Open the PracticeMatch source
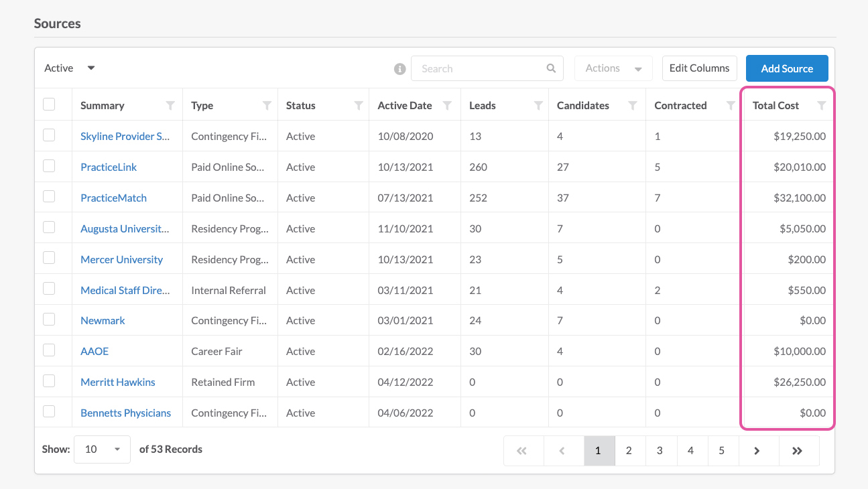 (x=113, y=198)
